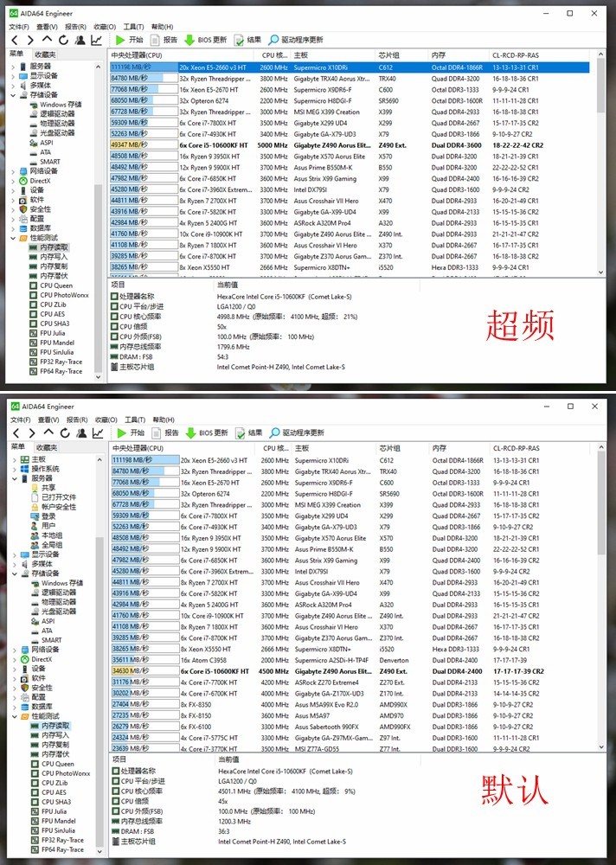
Task: Click BIOS 更新 in the 默认 window toolbar
Action: [x=207, y=433]
